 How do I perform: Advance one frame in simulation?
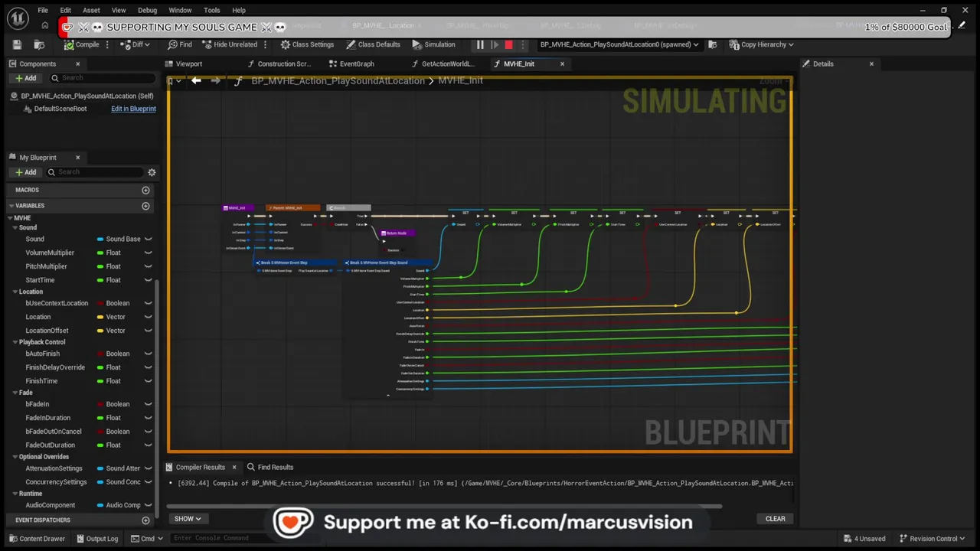coord(495,44)
